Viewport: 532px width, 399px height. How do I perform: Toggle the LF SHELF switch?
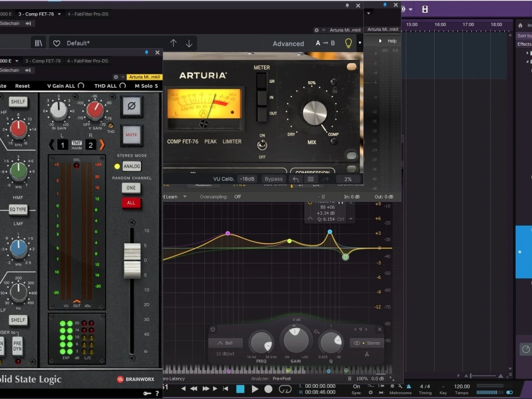[x=18, y=320]
